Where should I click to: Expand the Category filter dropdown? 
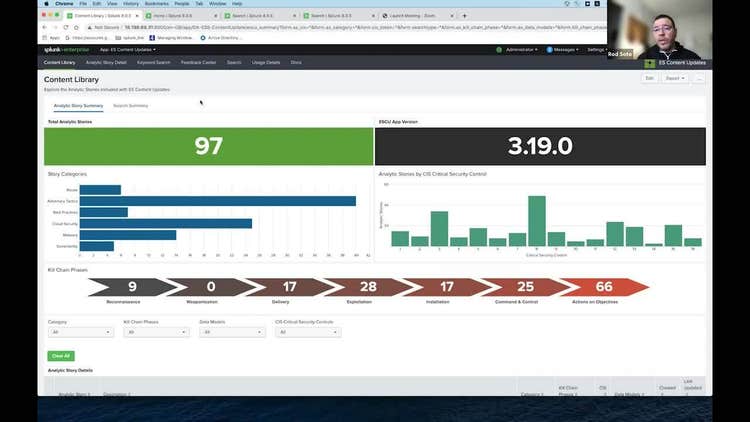(x=80, y=332)
